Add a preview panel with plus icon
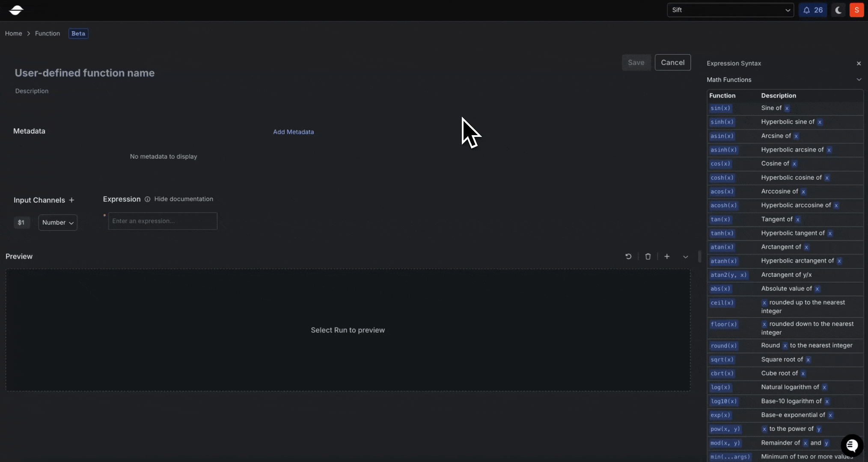The image size is (868, 462). point(667,256)
